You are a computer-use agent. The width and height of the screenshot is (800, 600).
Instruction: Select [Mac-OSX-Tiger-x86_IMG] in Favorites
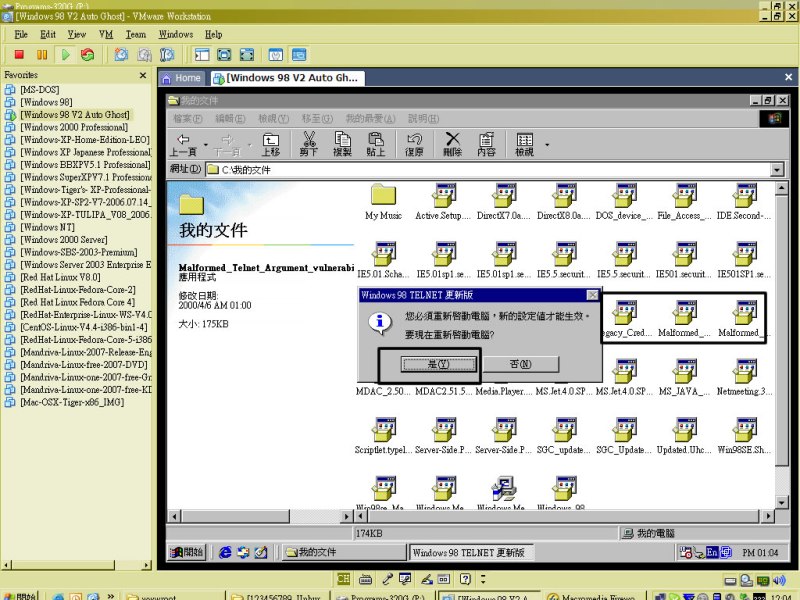pyautogui.click(x=71, y=402)
